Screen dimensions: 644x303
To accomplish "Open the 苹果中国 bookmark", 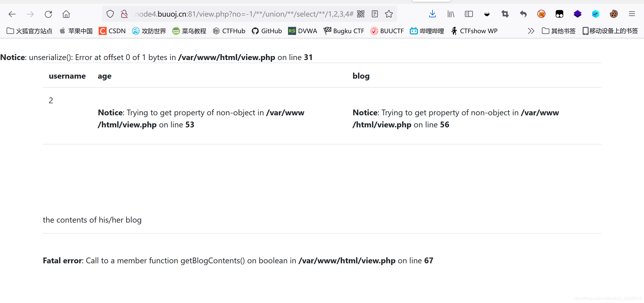I will click(x=76, y=31).
